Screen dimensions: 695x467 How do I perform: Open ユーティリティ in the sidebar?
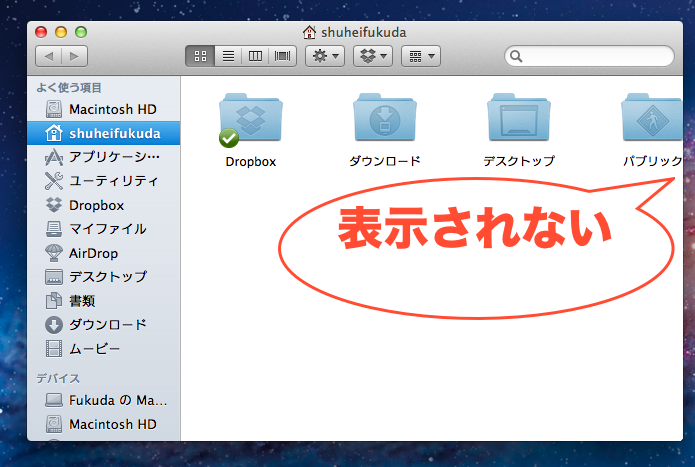click(104, 181)
